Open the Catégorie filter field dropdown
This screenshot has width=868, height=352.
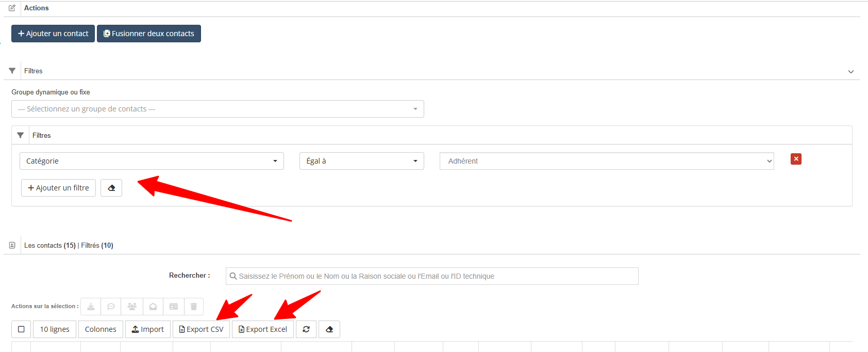[x=152, y=161]
